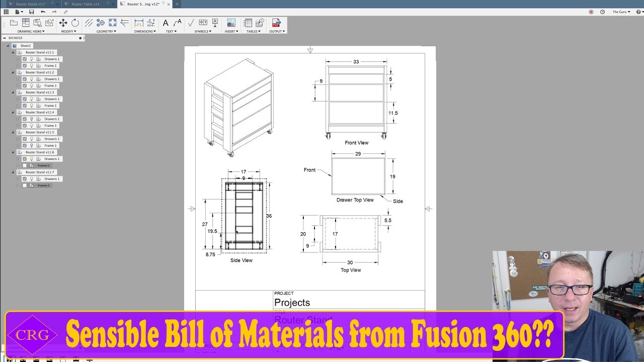644x362 pixels.
Task: Uncheck Frame:1 under Router Stand v11:1
Action: [x=25, y=65]
